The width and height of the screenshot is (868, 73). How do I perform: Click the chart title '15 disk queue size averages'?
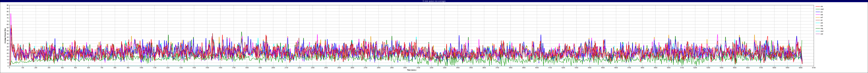point(434,1)
